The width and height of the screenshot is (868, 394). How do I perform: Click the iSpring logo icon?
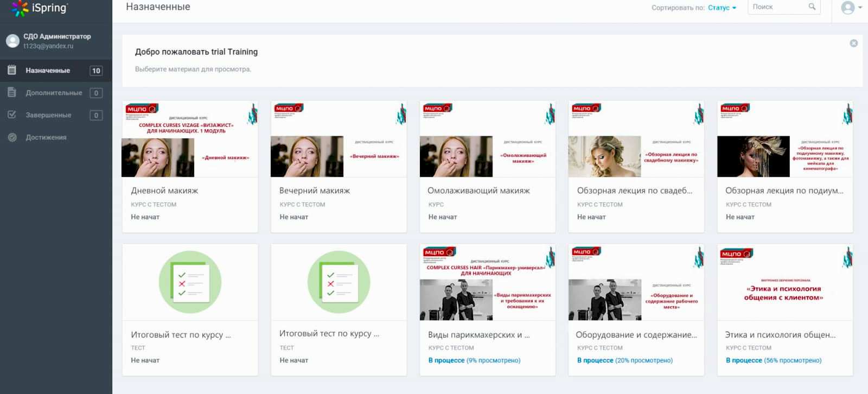tap(20, 8)
